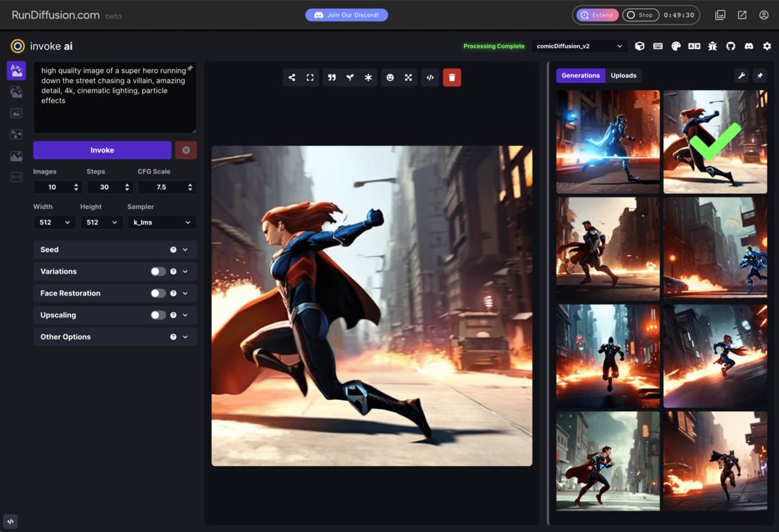Switch to the Uploads tab
The width and height of the screenshot is (779, 532).
[623, 75]
